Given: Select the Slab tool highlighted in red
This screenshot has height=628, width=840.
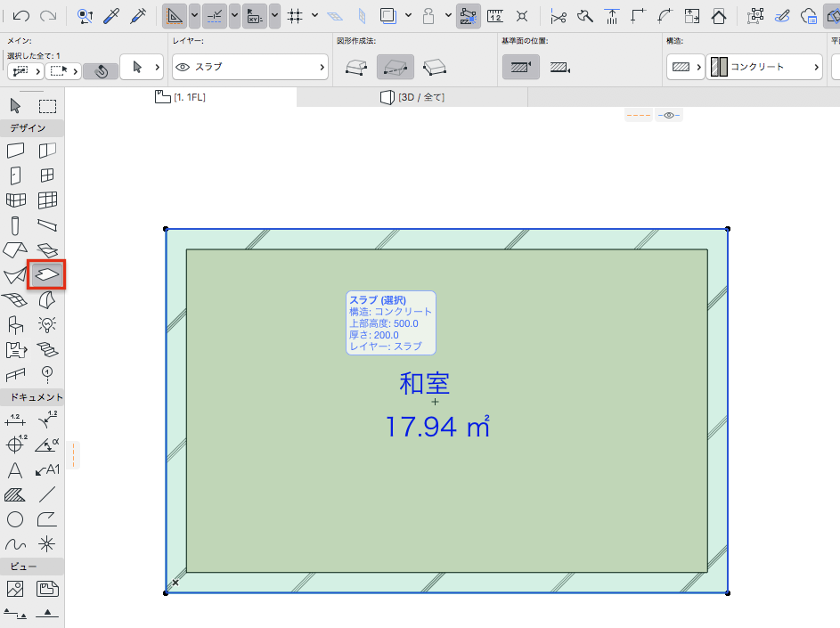Looking at the screenshot, I should (46, 275).
